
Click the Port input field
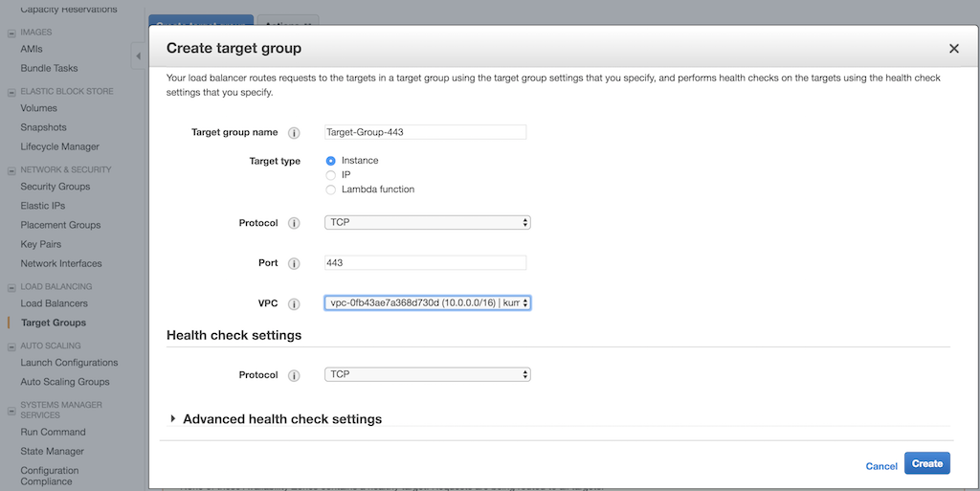(426, 262)
